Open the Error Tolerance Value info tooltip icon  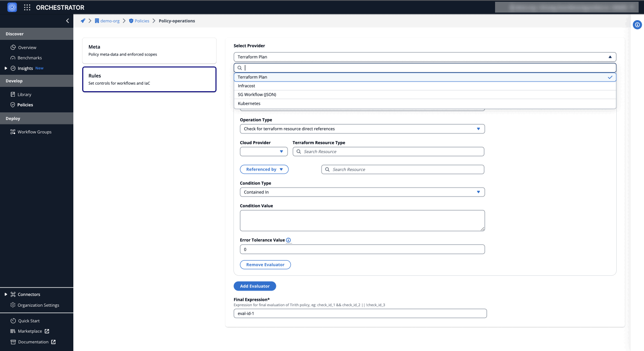pos(288,240)
